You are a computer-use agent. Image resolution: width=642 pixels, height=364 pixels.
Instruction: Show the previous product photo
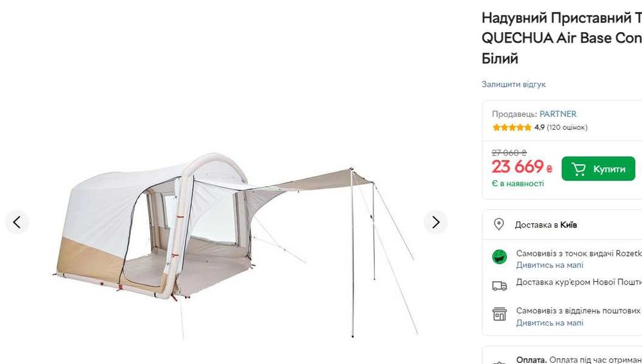[x=17, y=222]
